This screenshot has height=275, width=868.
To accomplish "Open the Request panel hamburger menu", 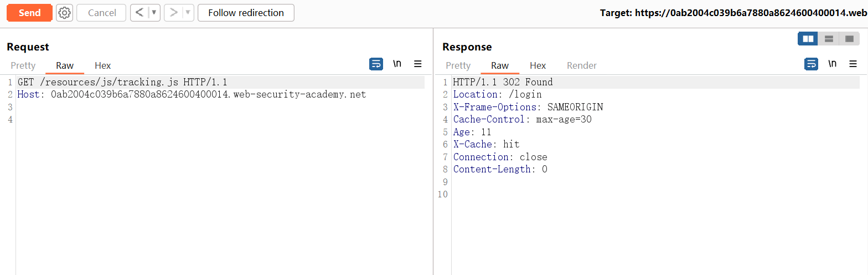I will pyautogui.click(x=418, y=64).
